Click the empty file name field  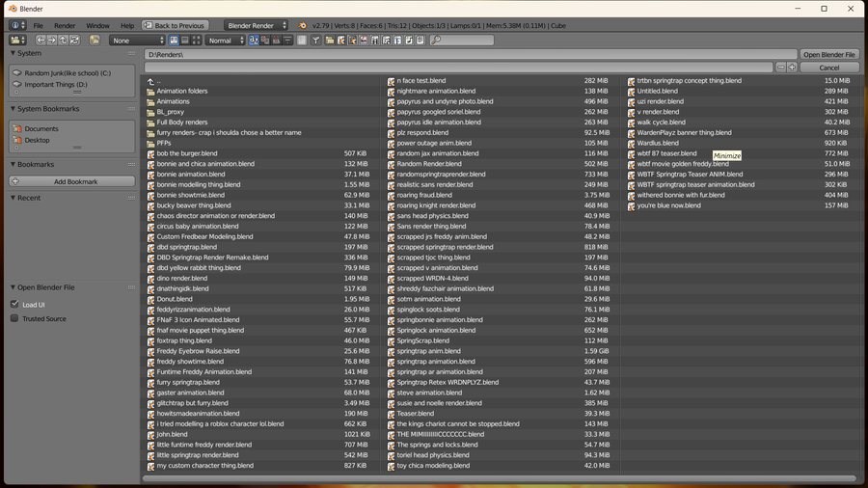(x=458, y=68)
